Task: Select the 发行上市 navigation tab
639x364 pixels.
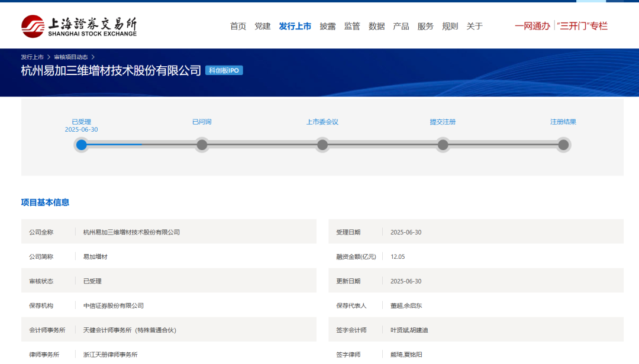Action: (x=295, y=26)
